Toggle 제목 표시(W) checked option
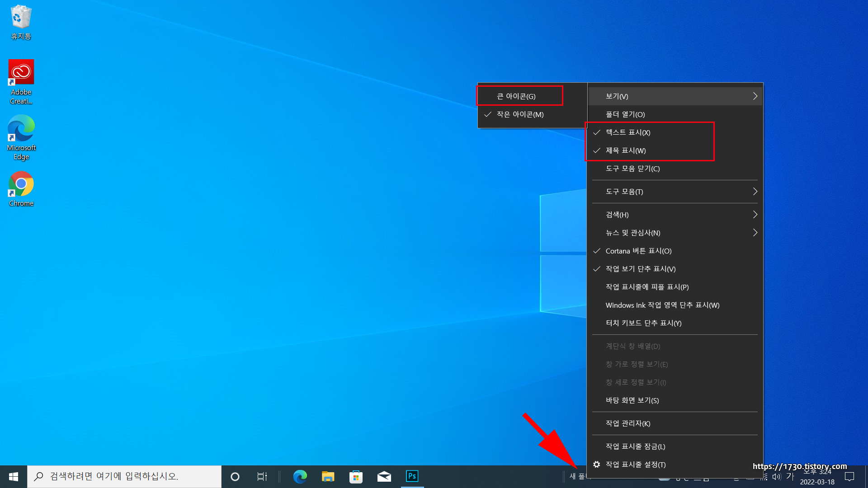 coord(626,150)
